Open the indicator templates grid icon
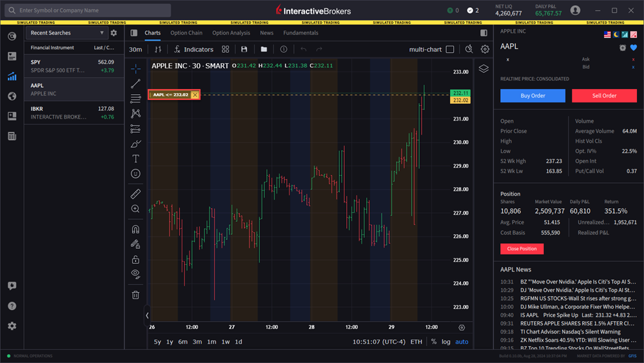644x363 pixels. [226, 49]
